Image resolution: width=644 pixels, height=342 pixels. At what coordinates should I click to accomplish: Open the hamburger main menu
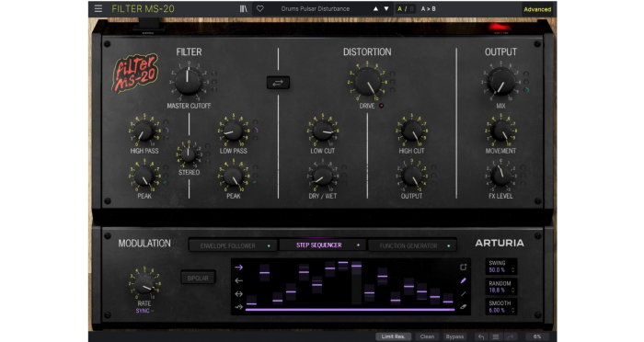coord(98,8)
